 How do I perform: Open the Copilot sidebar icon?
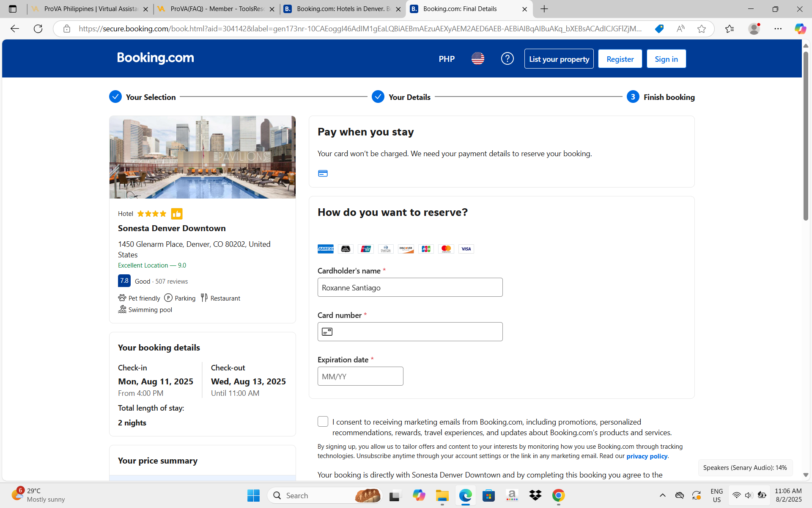click(x=800, y=29)
